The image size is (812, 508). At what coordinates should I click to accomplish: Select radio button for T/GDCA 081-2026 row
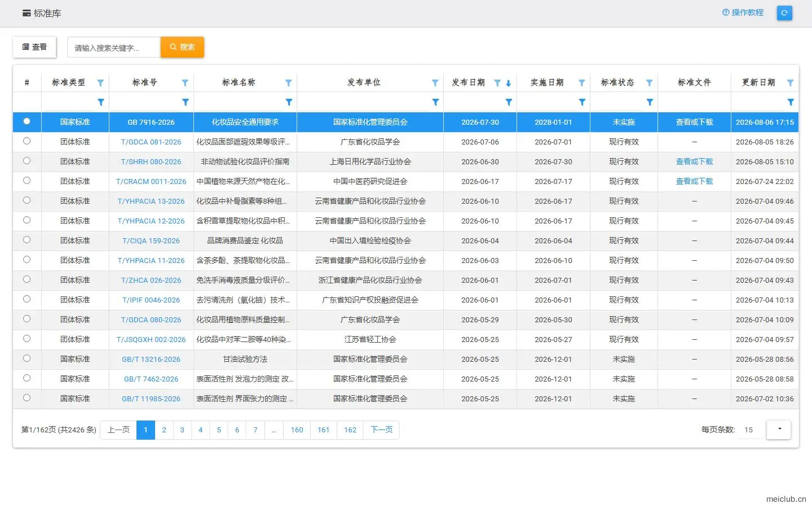click(x=27, y=141)
